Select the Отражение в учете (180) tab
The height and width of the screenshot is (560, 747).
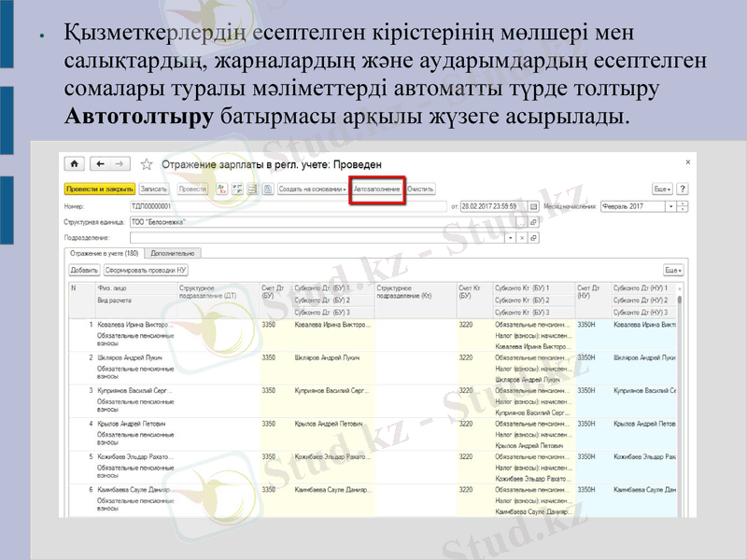[104, 253]
